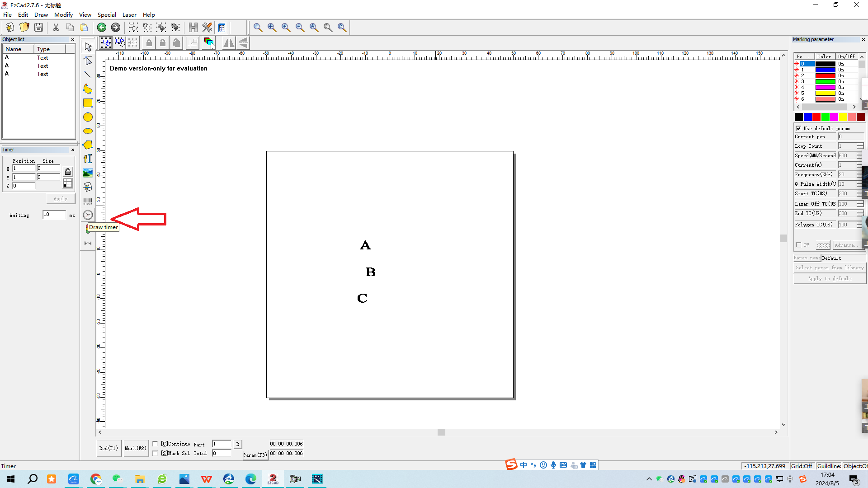The width and height of the screenshot is (868, 488).
Task: Select the Polygon drawing tool
Action: [88, 145]
